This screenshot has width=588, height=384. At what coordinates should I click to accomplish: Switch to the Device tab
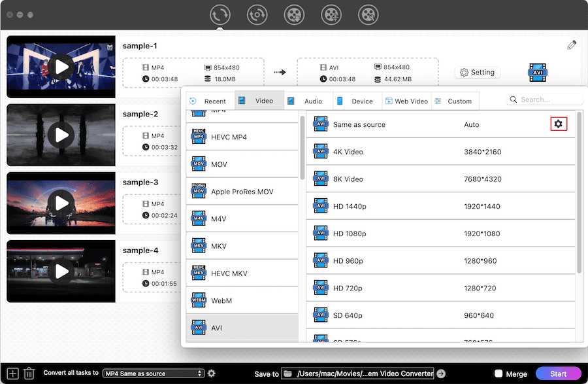pyautogui.click(x=357, y=101)
